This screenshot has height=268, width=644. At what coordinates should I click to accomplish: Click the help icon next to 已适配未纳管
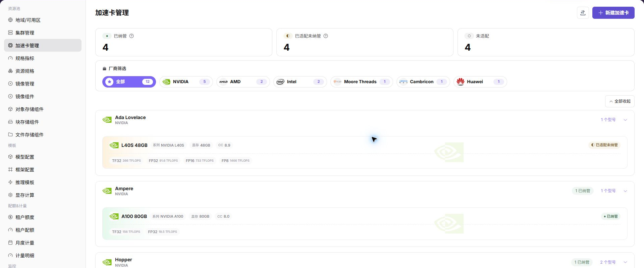click(326, 36)
